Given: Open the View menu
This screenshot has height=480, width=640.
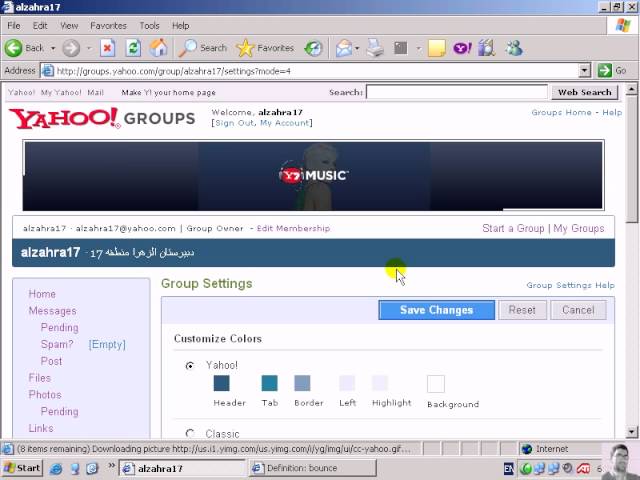Looking at the screenshot, I should click(x=69, y=26).
